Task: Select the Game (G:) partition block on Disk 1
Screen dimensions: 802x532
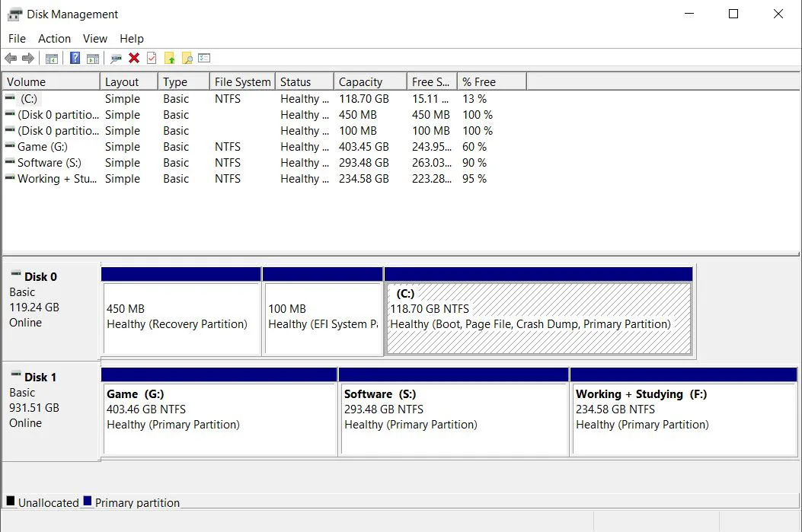Action: tap(219, 412)
